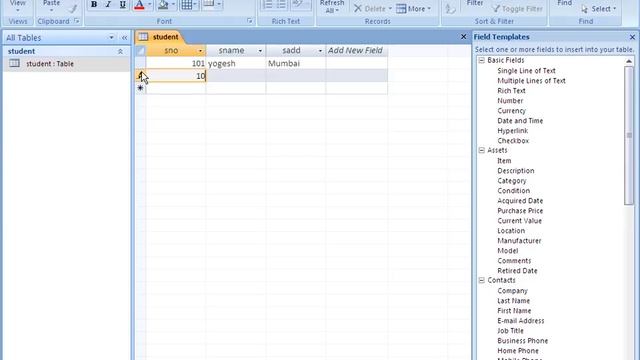This screenshot has height=360, width=640.
Task: Open the Select dropdown in Find group
Action: (x=598, y=9)
